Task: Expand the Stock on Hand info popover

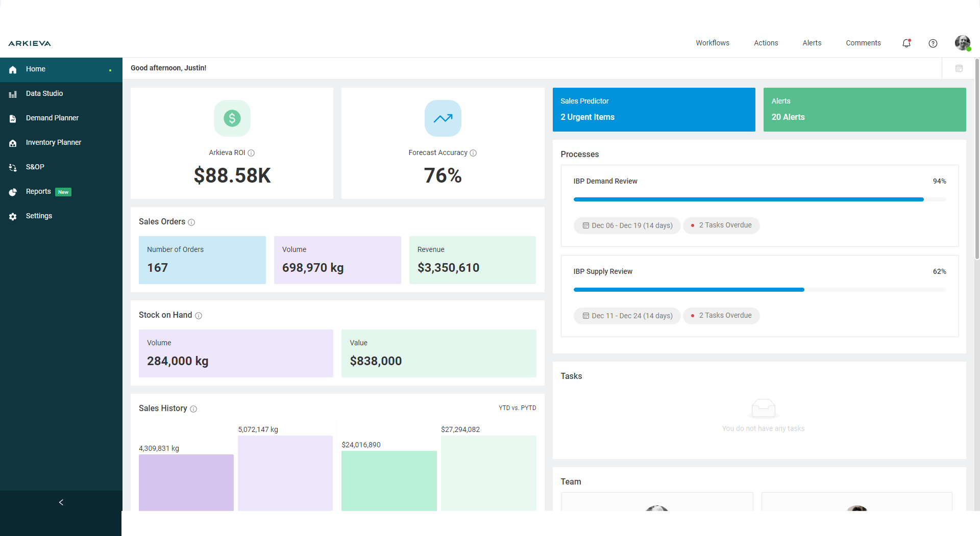Action: pyautogui.click(x=199, y=316)
